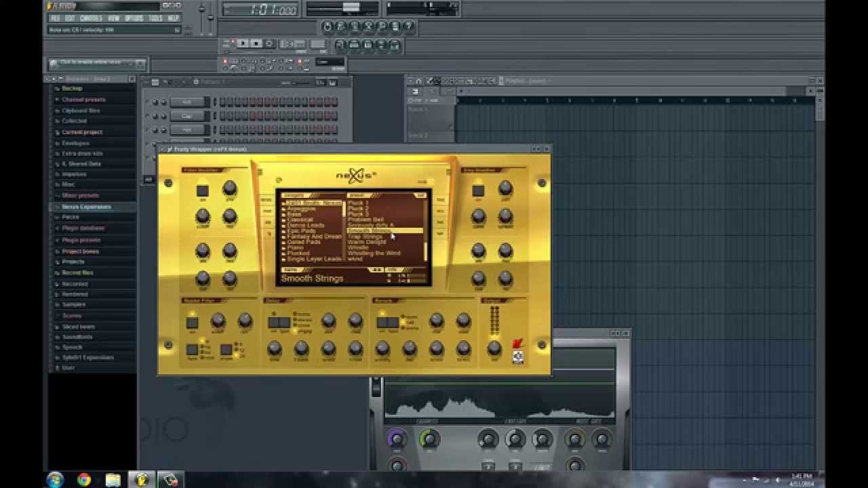Open Google Chrome from the taskbar

83,480
